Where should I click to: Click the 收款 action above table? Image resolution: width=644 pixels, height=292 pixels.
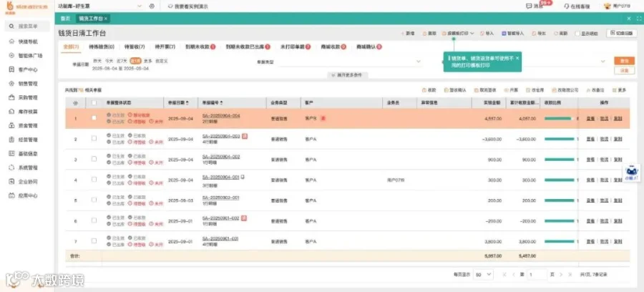[x=429, y=90]
